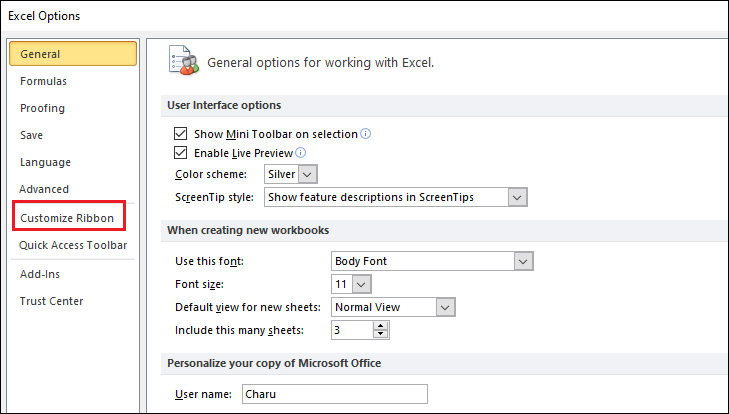Image resolution: width=729 pixels, height=414 pixels.
Task: Click the User name field containing Charu
Action: (335, 394)
